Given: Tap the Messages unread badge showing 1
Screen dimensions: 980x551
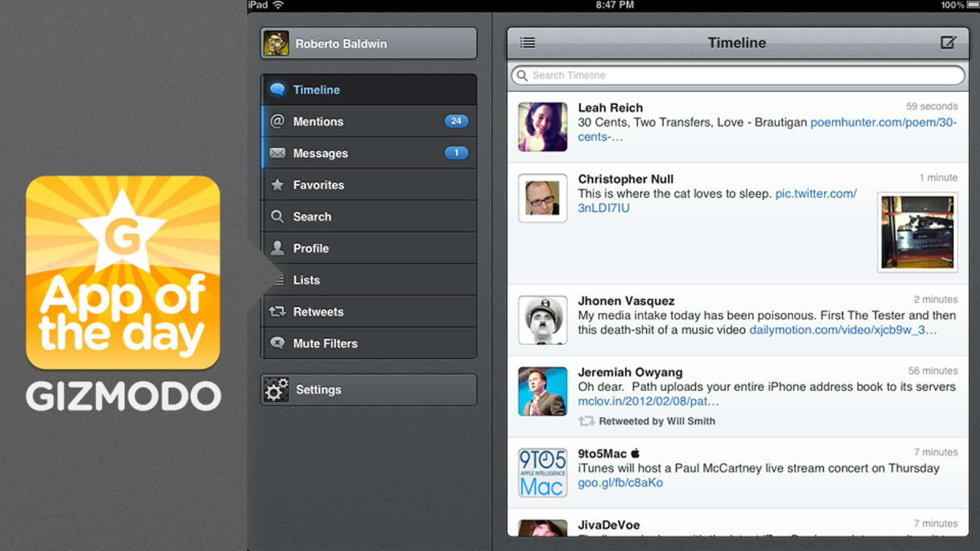Looking at the screenshot, I should [x=456, y=153].
